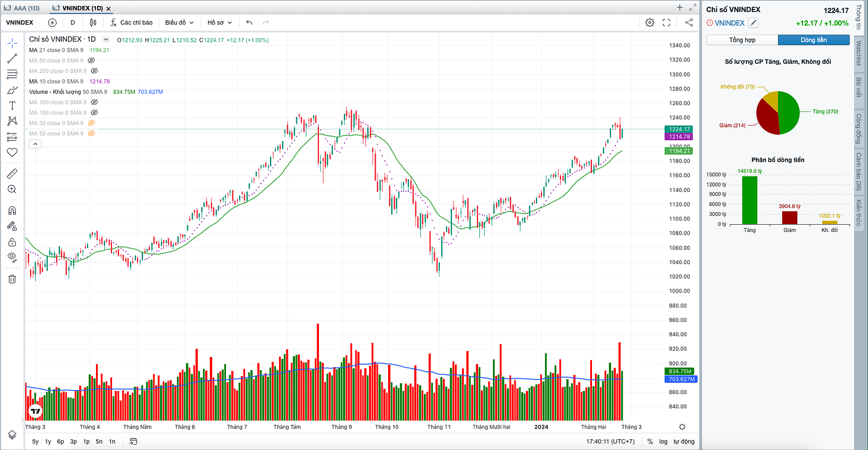Open the Watchlist side tab

click(x=859, y=53)
